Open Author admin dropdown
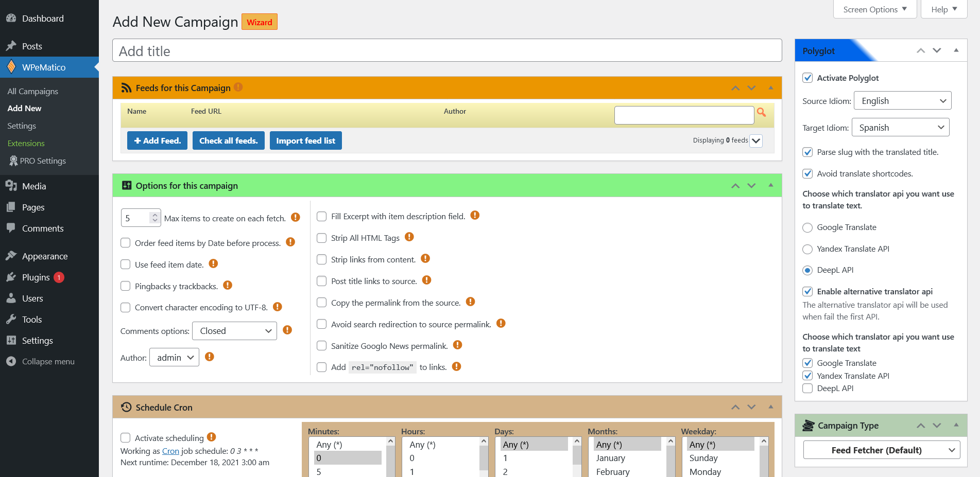This screenshot has height=477, width=980. (174, 358)
